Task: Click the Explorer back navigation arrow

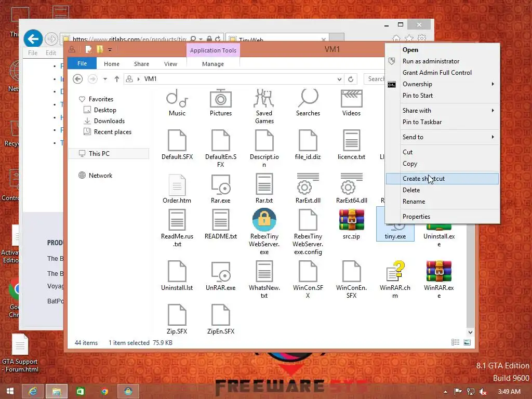Action: [x=78, y=79]
